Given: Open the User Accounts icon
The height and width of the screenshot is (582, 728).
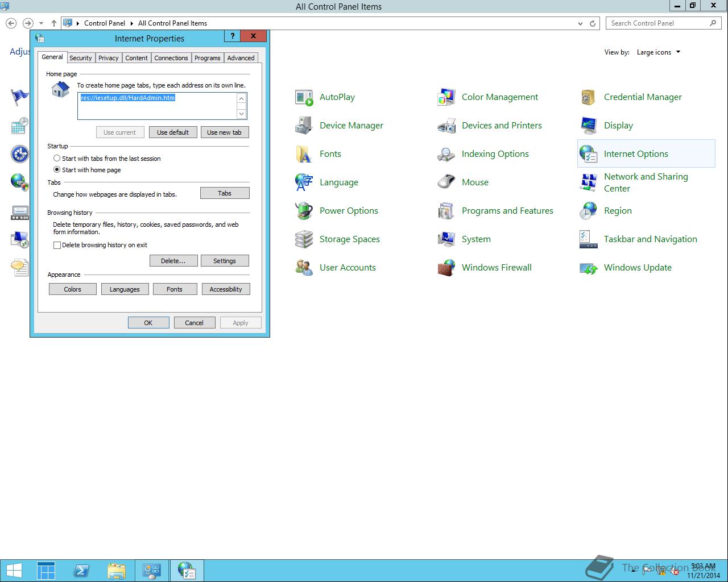Looking at the screenshot, I should 304,268.
